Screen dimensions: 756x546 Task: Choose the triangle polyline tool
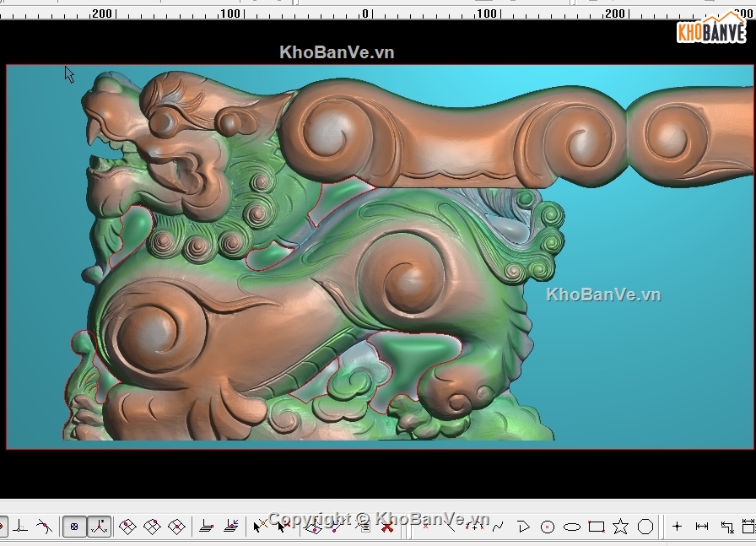click(523, 527)
